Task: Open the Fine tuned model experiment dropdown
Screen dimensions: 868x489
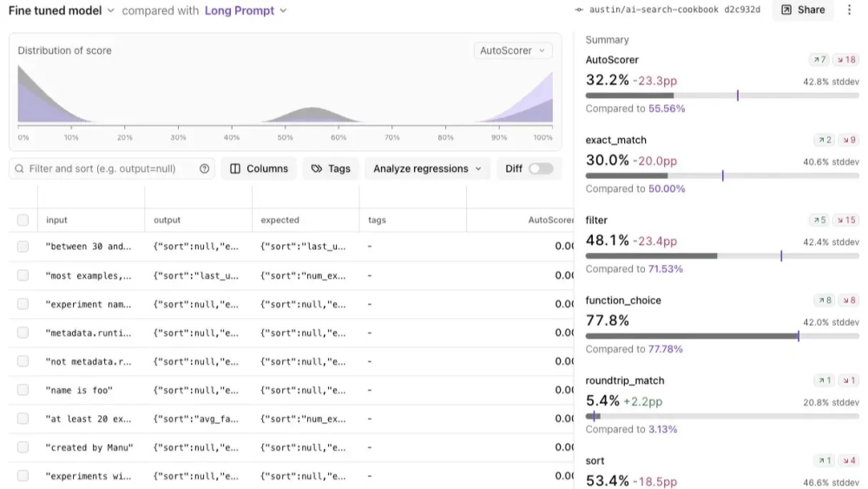Action: (62, 10)
